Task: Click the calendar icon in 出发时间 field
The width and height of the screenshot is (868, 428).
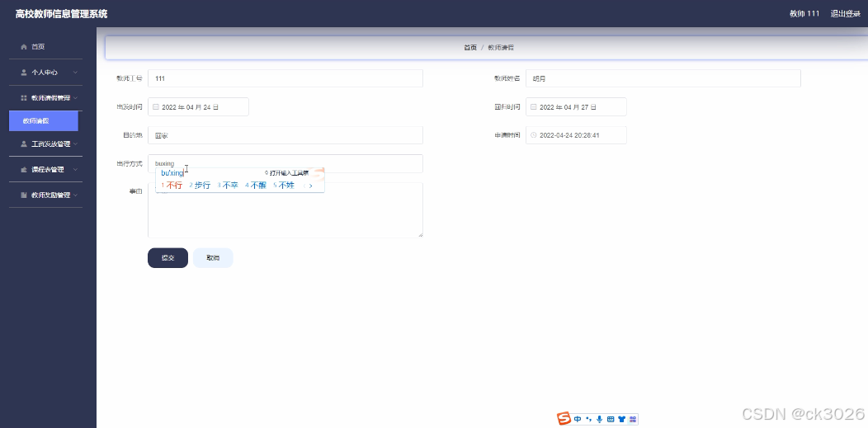Action: [156, 107]
